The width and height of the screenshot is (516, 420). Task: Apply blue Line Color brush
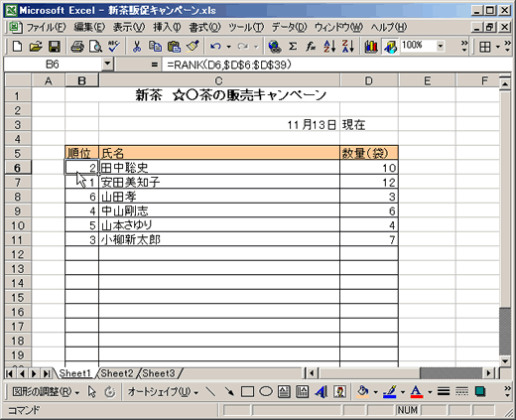[x=390, y=392]
